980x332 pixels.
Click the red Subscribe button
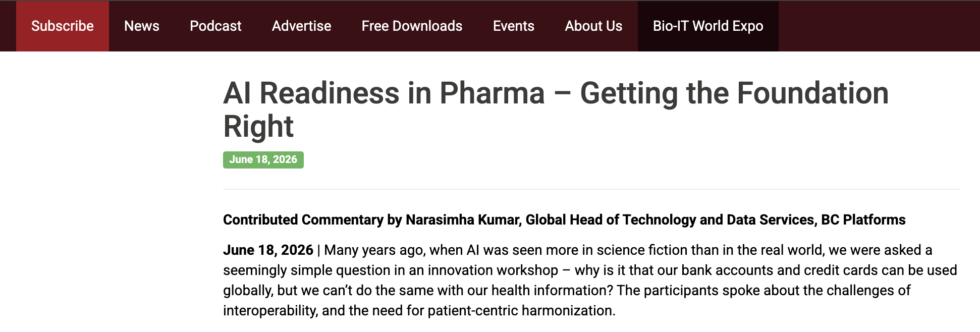point(63,26)
